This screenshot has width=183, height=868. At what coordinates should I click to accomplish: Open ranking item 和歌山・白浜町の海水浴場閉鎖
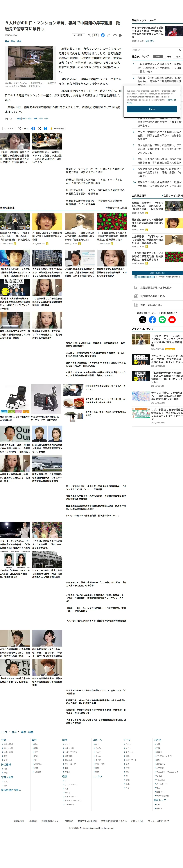[159, 81]
